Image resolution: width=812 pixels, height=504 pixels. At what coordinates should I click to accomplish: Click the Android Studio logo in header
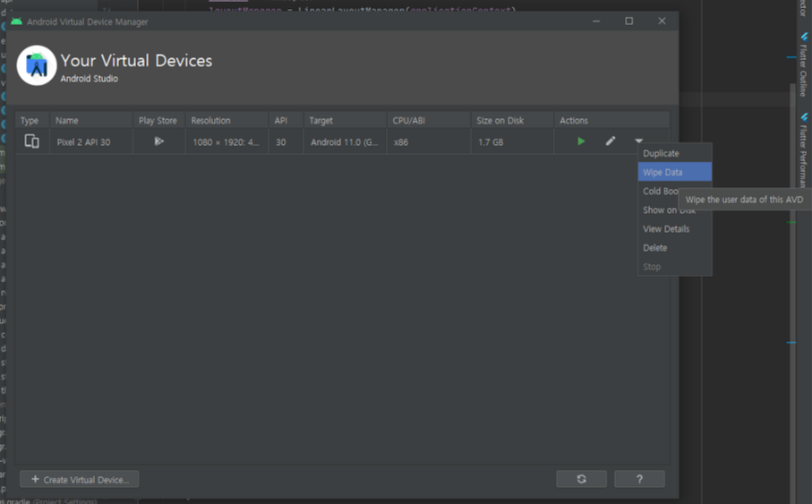click(x=36, y=65)
